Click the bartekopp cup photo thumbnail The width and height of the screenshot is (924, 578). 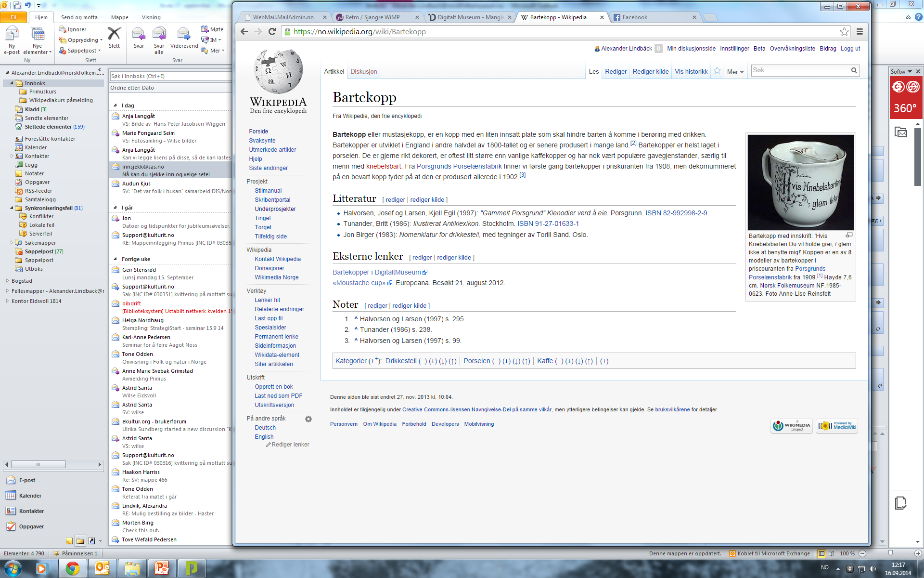[800, 182]
